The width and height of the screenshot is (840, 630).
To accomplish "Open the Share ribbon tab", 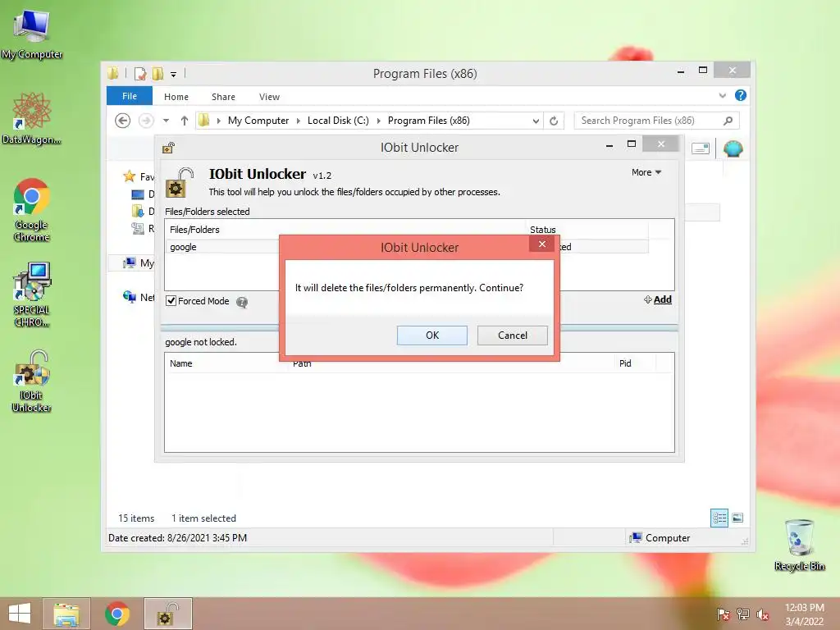I will tap(223, 97).
